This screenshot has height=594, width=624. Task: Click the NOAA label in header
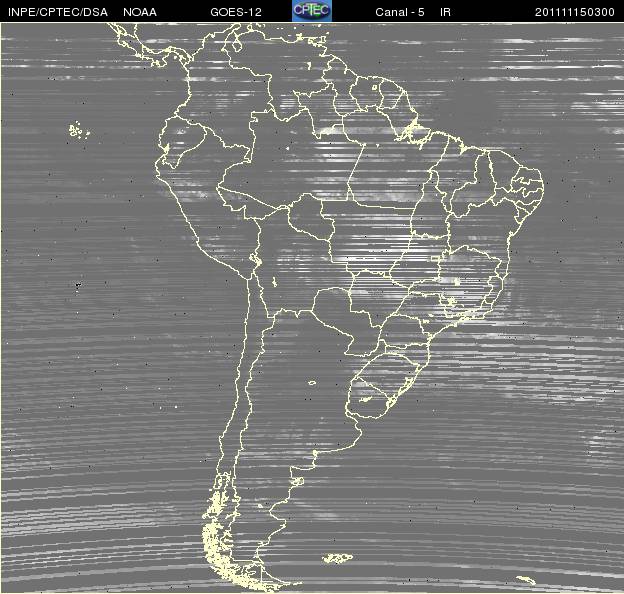point(140,12)
